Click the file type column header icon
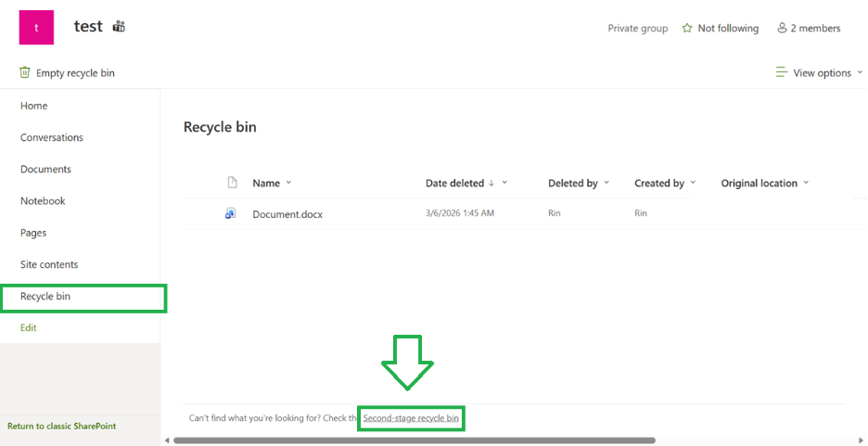This screenshot has width=868, height=446. [233, 183]
